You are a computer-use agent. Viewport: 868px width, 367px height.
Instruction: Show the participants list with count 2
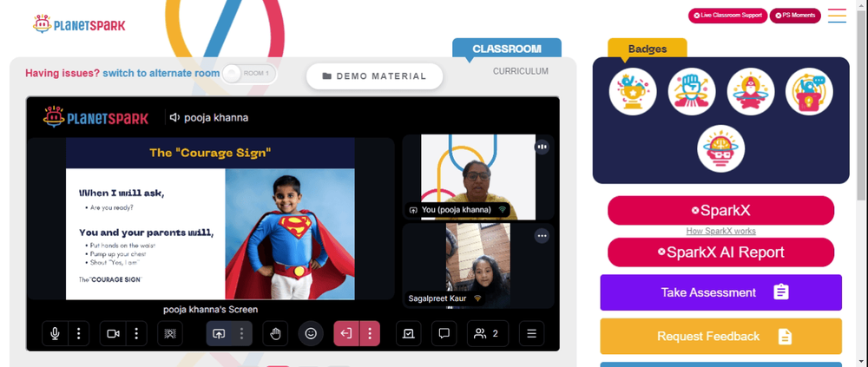[x=488, y=333]
